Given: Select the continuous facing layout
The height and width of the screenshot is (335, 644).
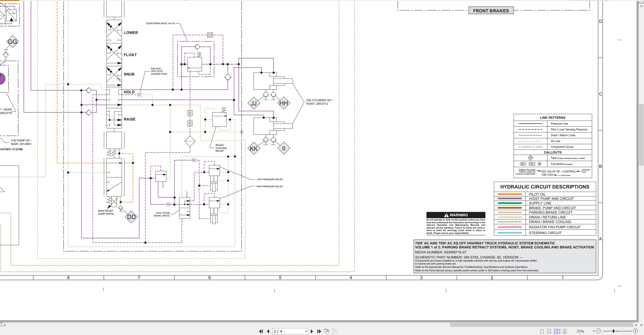Looking at the screenshot, I should coord(565,331).
